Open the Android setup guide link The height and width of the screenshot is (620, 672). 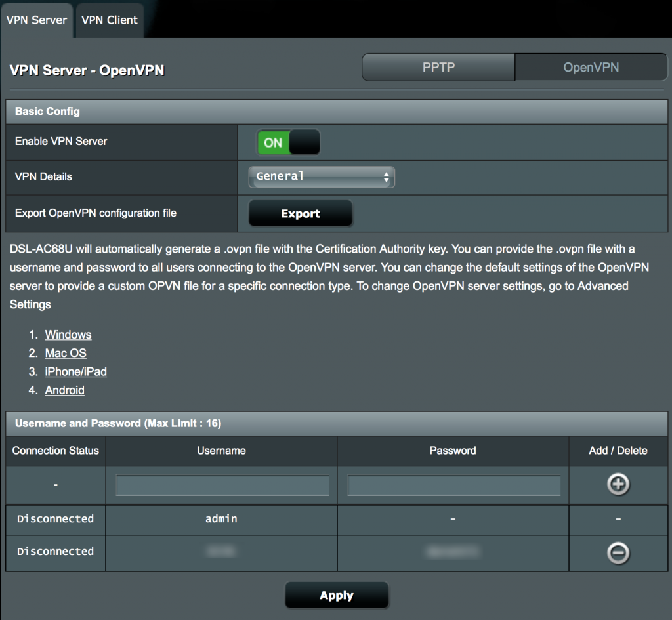(65, 390)
